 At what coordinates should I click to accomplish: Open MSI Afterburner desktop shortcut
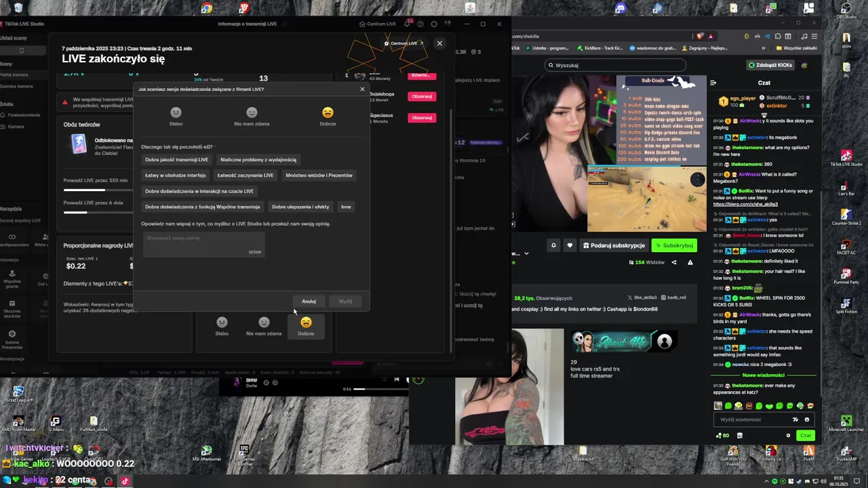point(206,453)
